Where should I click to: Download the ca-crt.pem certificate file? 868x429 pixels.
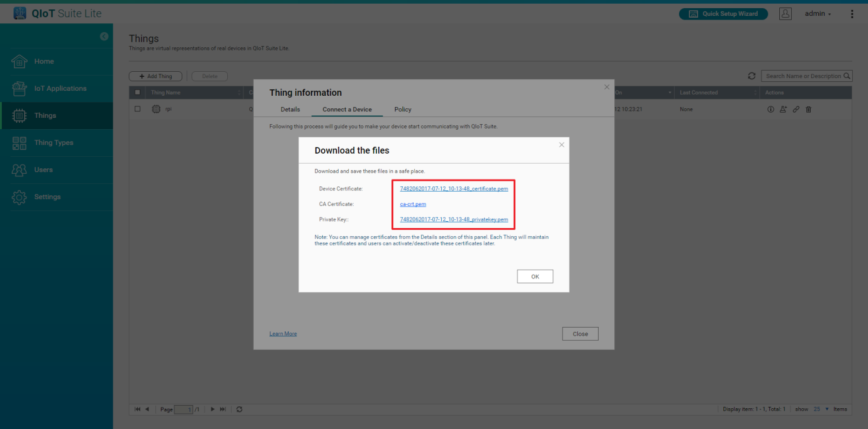(x=413, y=204)
